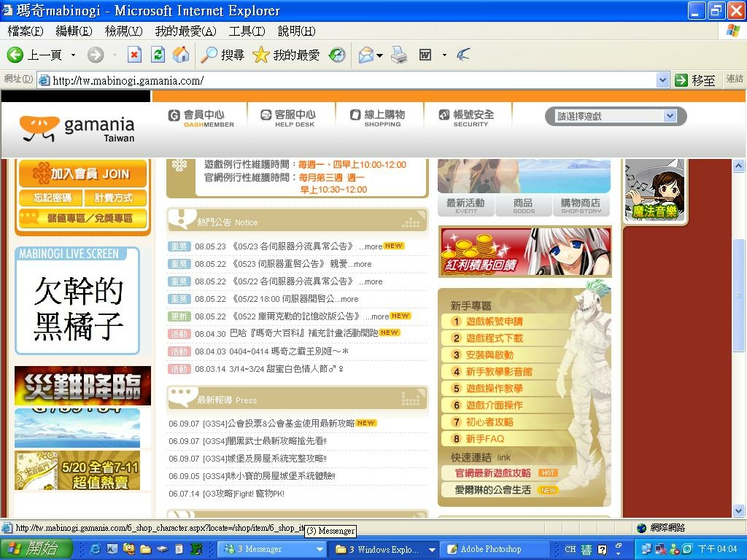The width and height of the screenshot is (747, 560).
Task: Open the 新手FAQ link
Action: 484,438
